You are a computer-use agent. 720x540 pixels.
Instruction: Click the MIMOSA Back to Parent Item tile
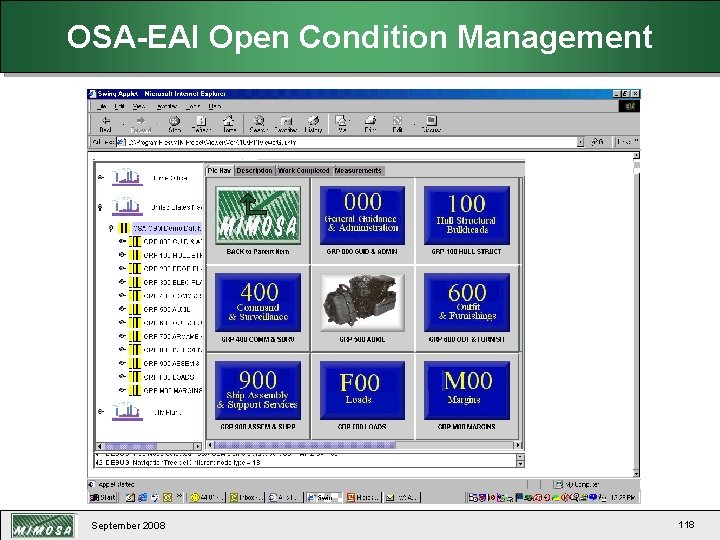coord(258,215)
